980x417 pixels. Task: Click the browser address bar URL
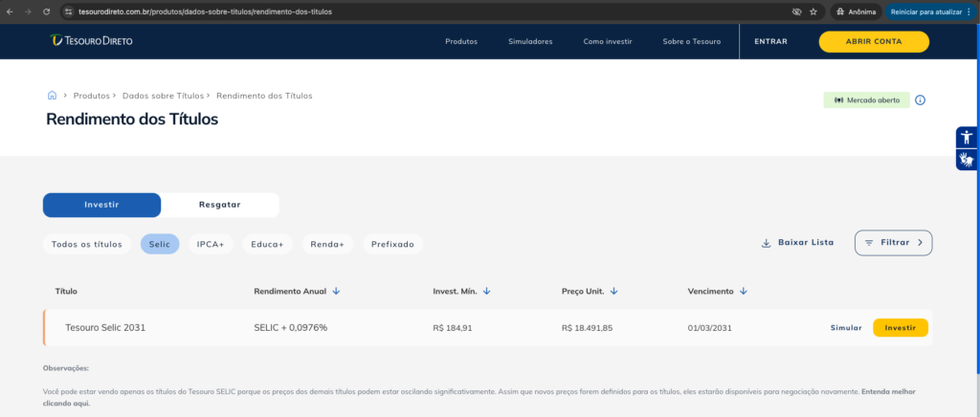[x=206, y=11]
